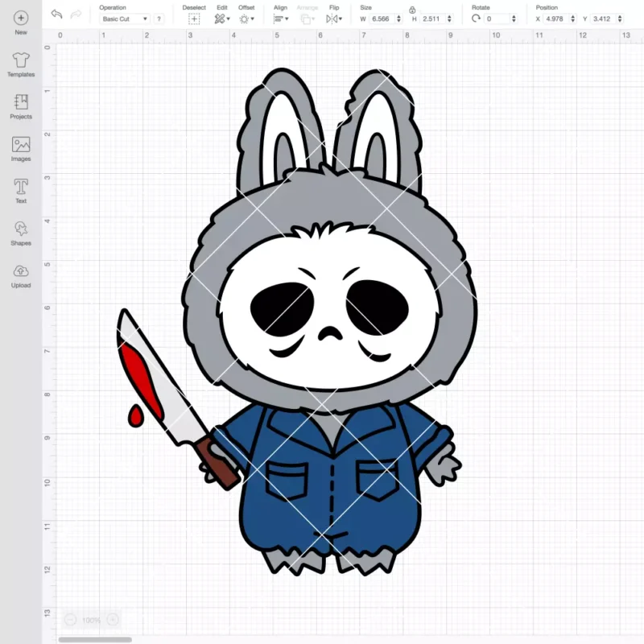644x644 pixels.
Task: Open the Offset tool
Action: click(x=246, y=19)
